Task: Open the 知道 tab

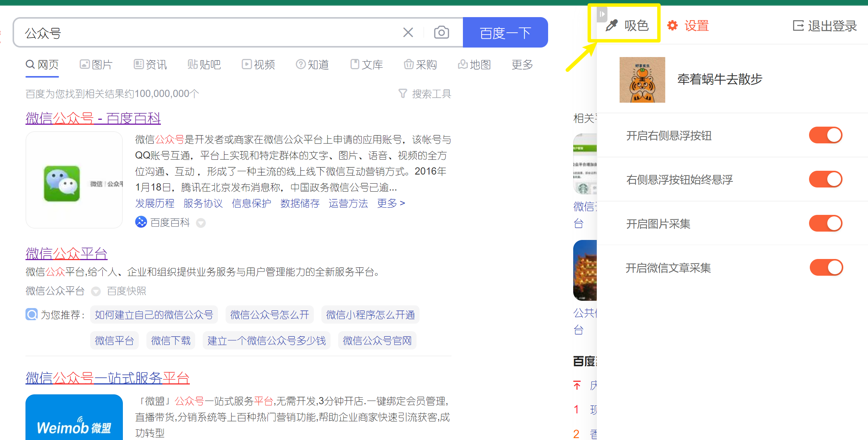Action: (x=312, y=65)
